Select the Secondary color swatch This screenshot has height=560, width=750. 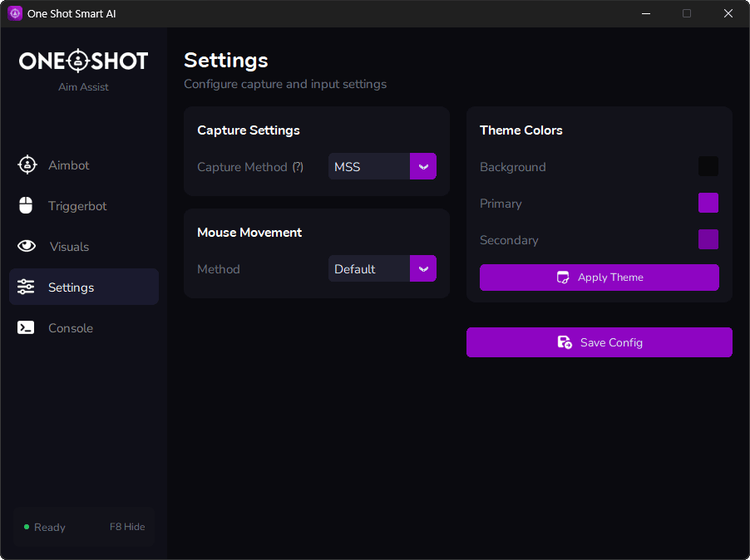(708, 239)
